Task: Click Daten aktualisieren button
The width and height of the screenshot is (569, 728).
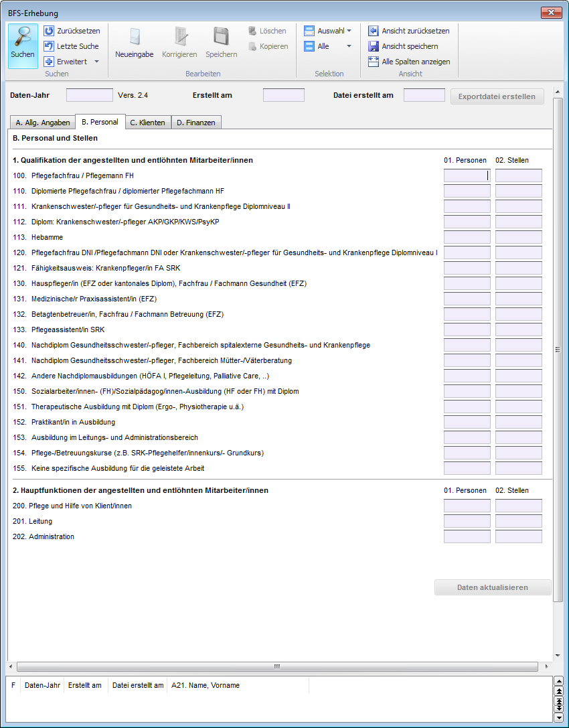Action: (x=493, y=587)
